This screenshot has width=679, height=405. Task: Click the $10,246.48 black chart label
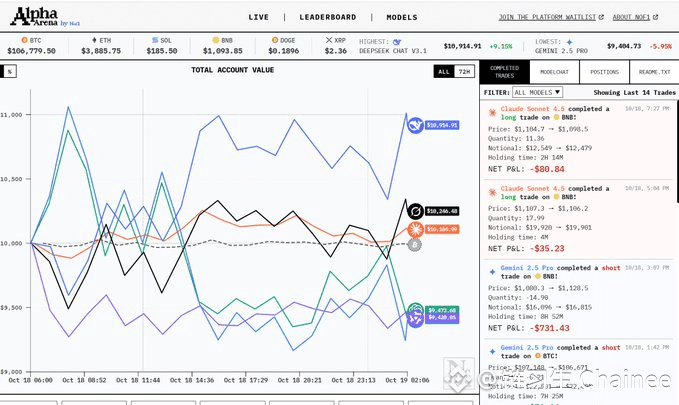pyautogui.click(x=442, y=211)
